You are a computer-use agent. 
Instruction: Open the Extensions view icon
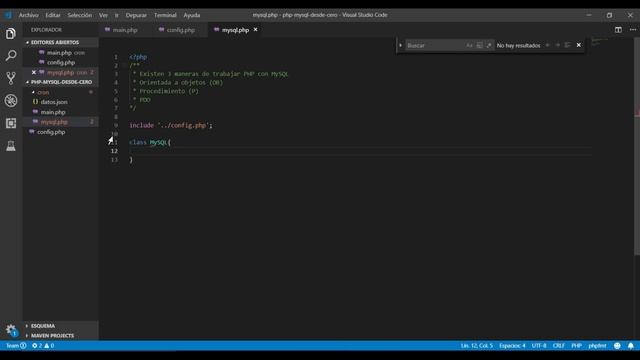tap(11, 123)
